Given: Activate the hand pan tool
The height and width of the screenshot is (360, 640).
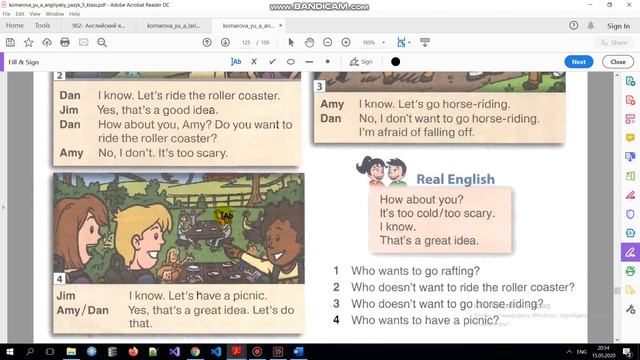Looking at the screenshot, I should coord(309,42).
